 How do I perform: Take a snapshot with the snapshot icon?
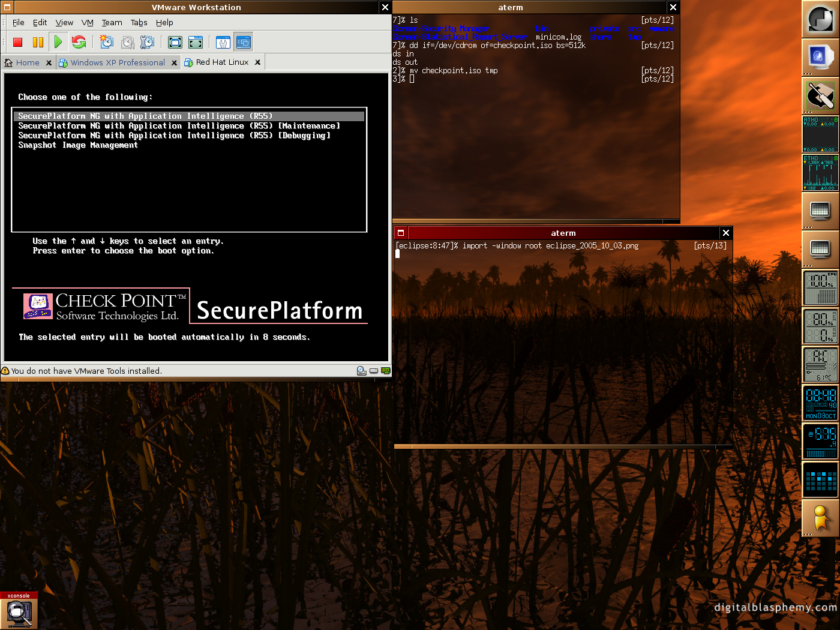click(107, 42)
